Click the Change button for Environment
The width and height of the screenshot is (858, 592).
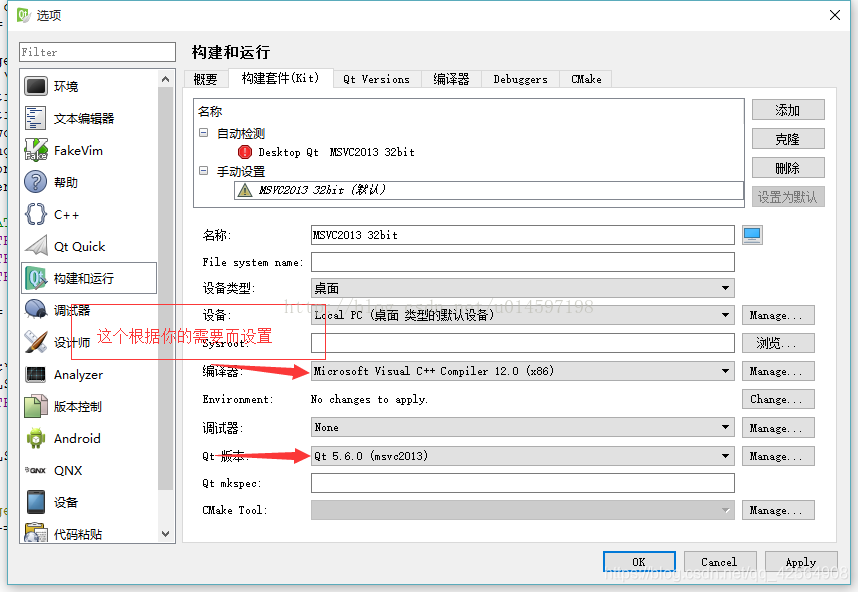click(x=778, y=399)
